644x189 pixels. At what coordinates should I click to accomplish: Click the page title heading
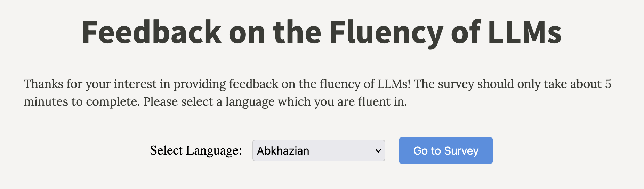point(321,32)
